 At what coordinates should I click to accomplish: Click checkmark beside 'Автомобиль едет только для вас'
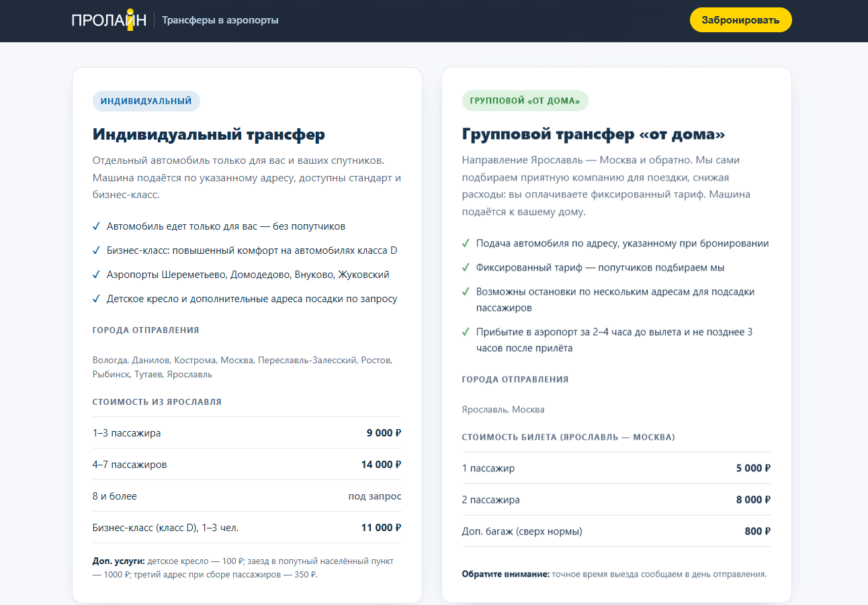tap(97, 226)
